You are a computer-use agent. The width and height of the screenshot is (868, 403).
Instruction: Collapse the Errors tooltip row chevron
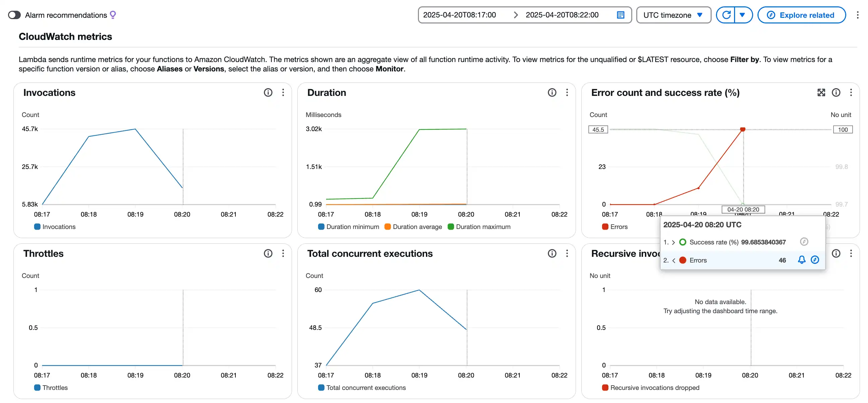(673, 261)
